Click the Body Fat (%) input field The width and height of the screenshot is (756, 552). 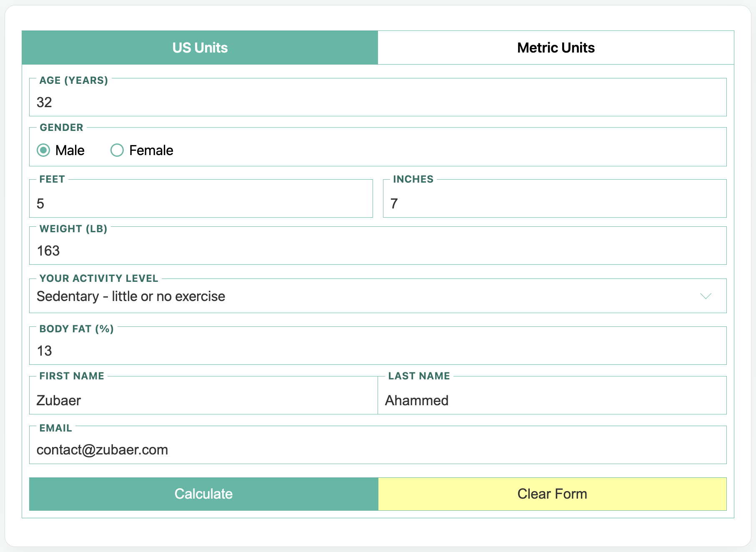(x=378, y=346)
